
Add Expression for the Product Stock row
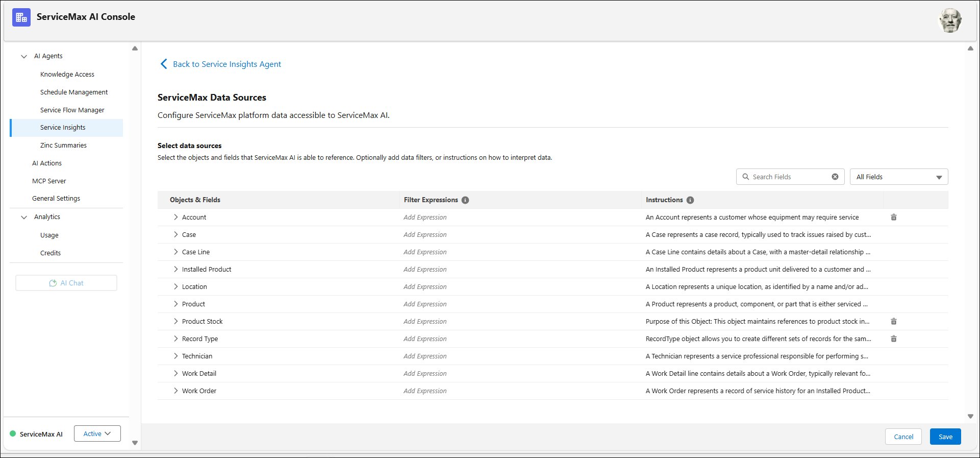(425, 322)
